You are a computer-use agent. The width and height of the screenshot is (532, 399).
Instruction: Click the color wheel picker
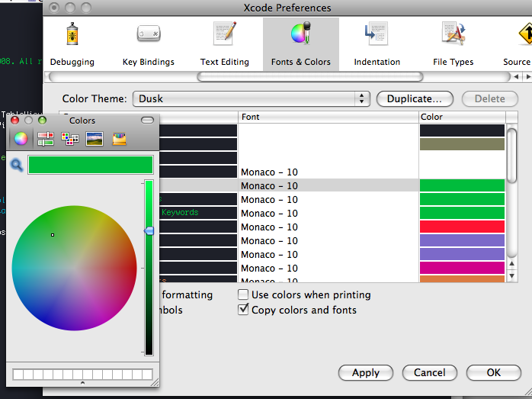(x=74, y=268)
